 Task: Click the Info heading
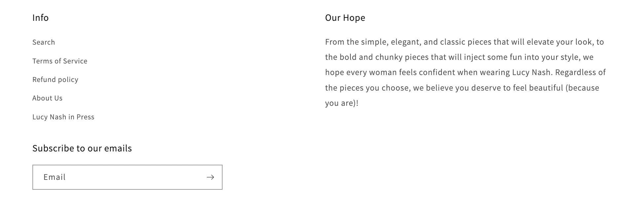click(40, 18)
